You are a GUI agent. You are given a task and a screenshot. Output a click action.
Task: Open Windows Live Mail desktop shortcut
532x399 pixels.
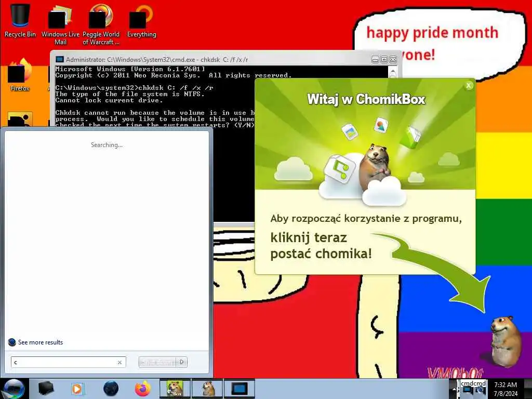[60, 24]
